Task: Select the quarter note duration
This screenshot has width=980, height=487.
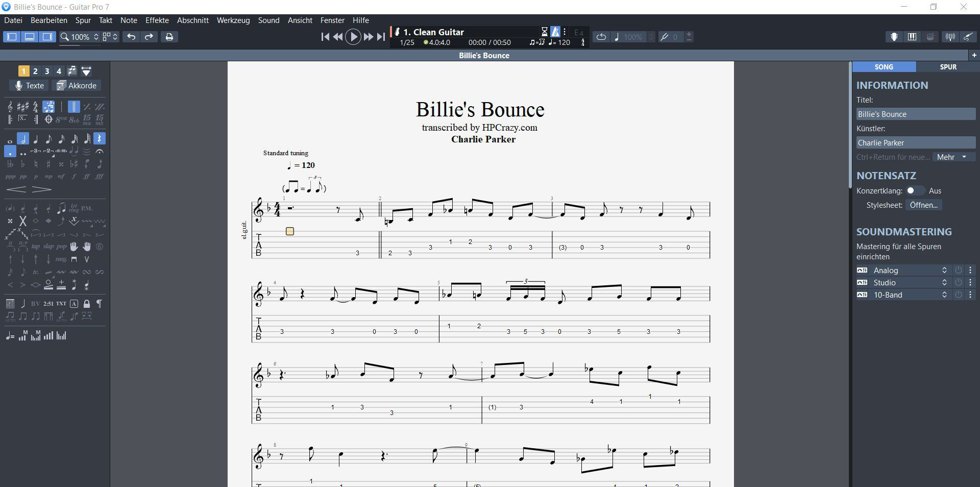Action: coord(36,139)
